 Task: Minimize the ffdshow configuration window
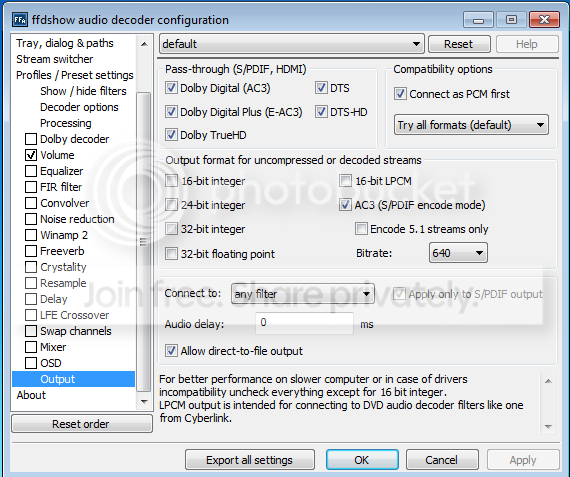tap(478, 20)
